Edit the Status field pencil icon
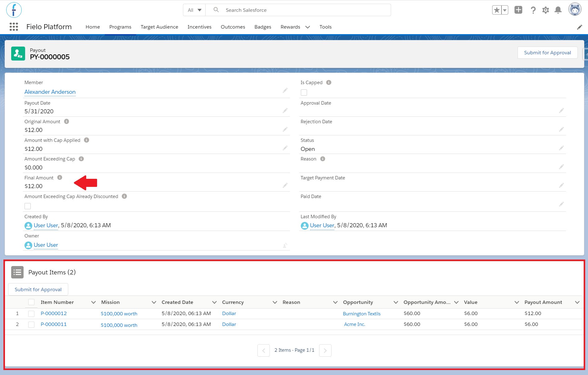This screenshot has height=375, width=588. [561, 148]
